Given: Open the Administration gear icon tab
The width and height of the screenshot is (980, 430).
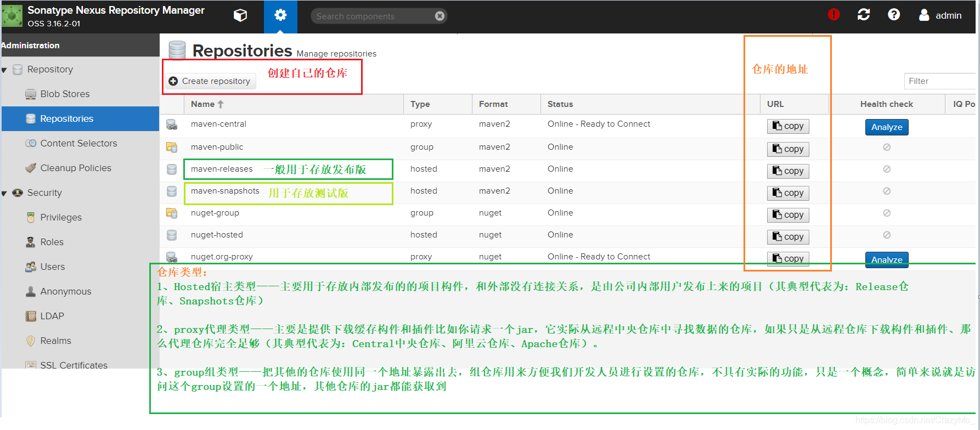Looking at the screenshot, I should (280, 16).
